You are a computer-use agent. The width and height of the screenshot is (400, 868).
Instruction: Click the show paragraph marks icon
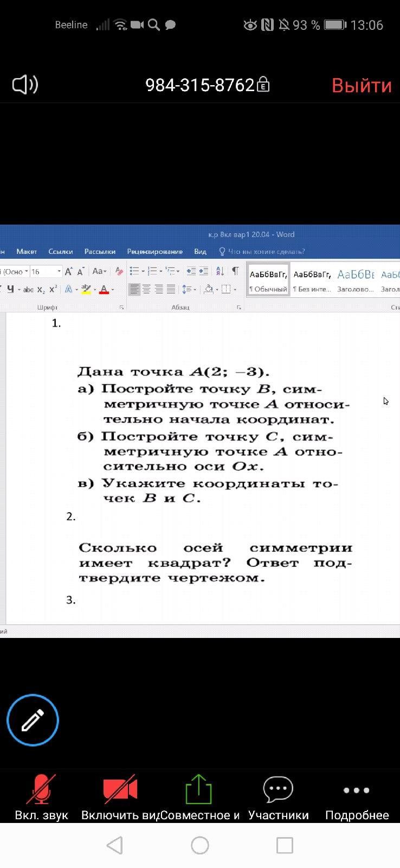click(x=235, y=271)
